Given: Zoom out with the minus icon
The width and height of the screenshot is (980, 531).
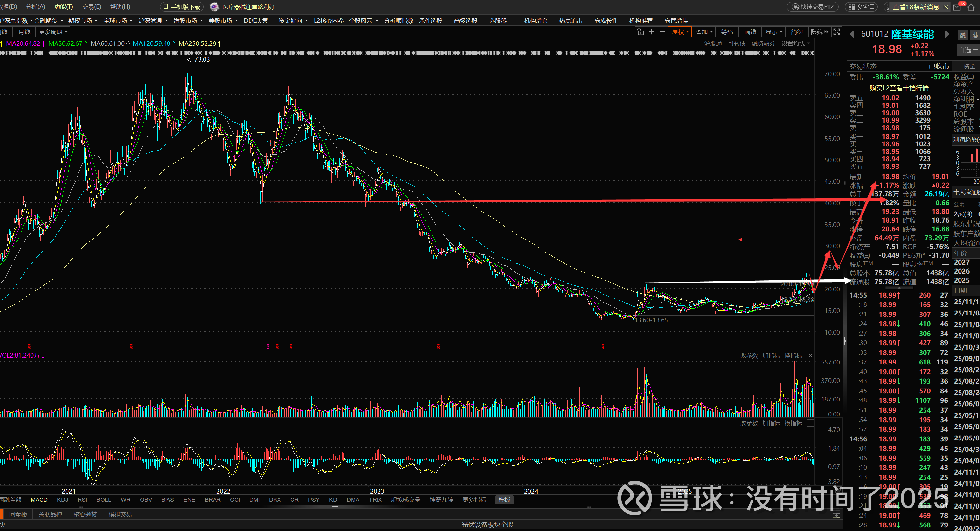Looking at the screenshot, I should [x=662, y=32].
